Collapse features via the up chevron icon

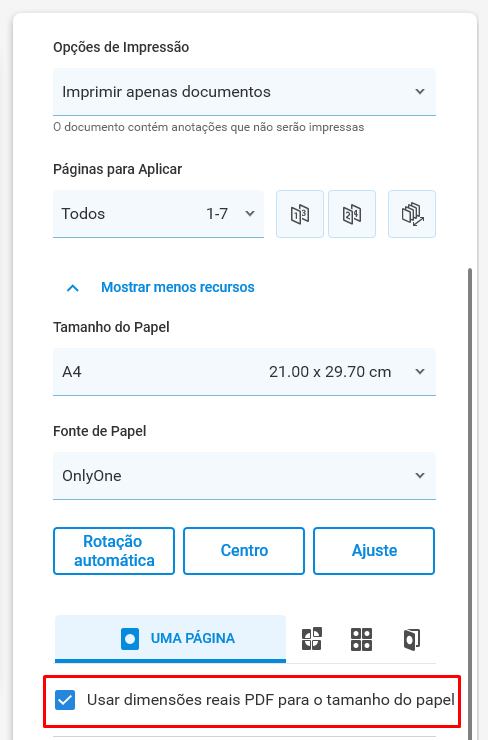click(73, 288)
